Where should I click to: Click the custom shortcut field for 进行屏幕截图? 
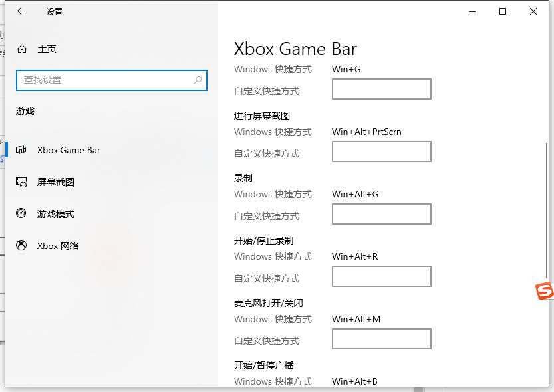(x=381, y=151)
